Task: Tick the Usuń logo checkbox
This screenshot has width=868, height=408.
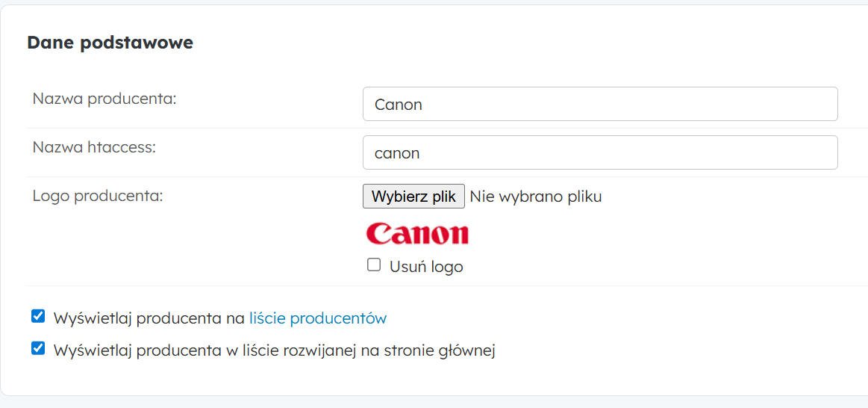Action: click(374, 265)
